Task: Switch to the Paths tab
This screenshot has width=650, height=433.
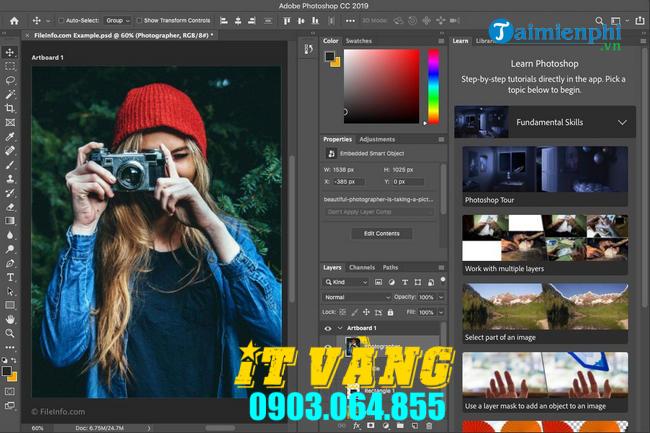Action: (390, 267)
